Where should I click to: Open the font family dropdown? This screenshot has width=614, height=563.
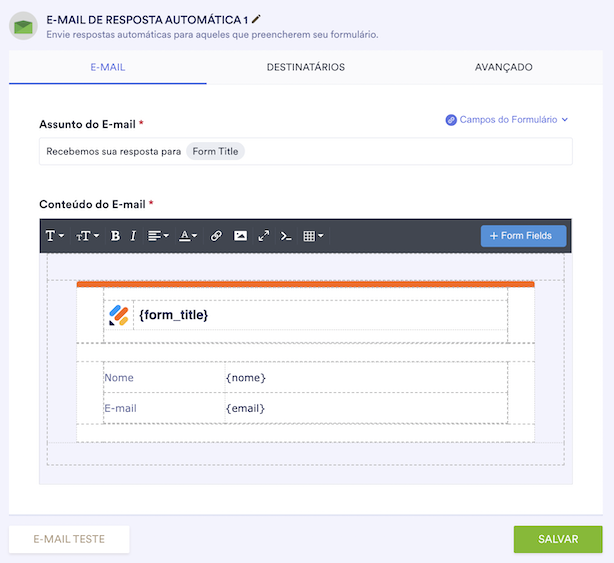tap(55, 236)
